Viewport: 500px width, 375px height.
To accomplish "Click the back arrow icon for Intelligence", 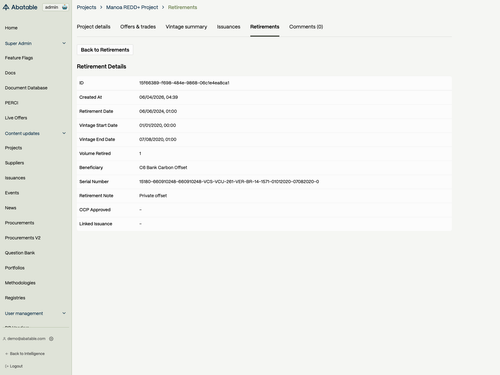I will [6, 354].
